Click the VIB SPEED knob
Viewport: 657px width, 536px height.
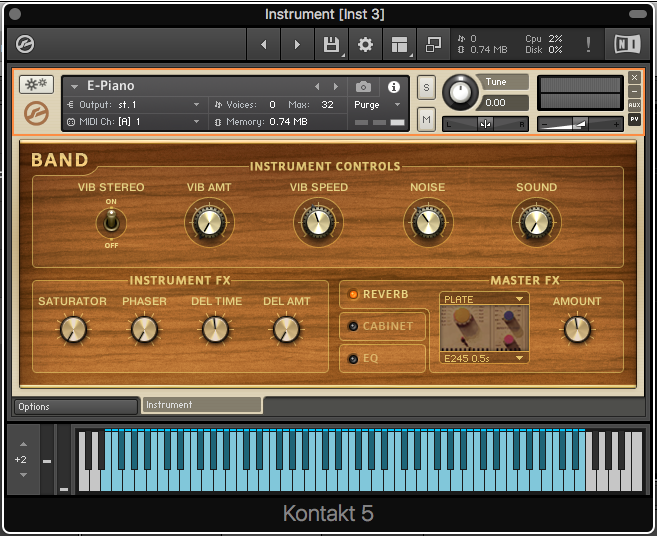318,222
